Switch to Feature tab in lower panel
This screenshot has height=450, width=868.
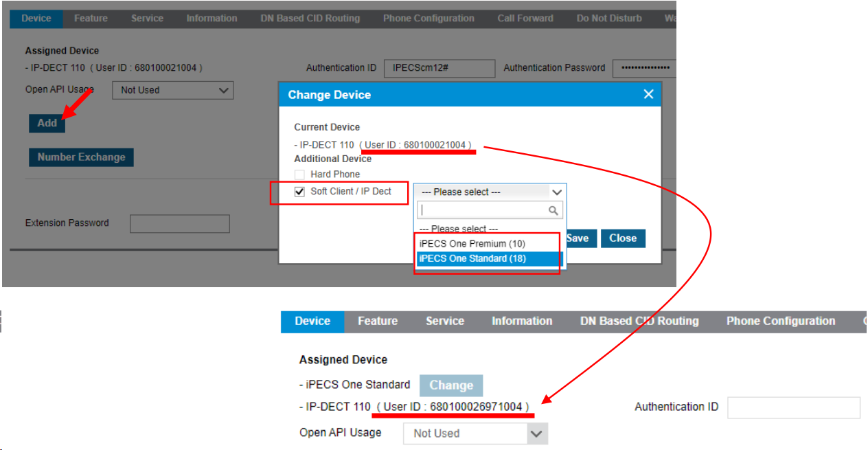[378, 321]
